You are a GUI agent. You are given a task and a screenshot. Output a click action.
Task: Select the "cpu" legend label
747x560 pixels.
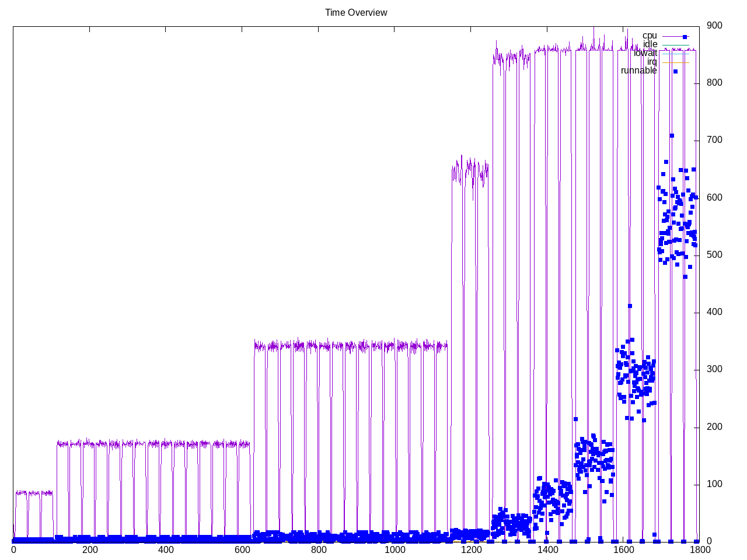[650, 36]
